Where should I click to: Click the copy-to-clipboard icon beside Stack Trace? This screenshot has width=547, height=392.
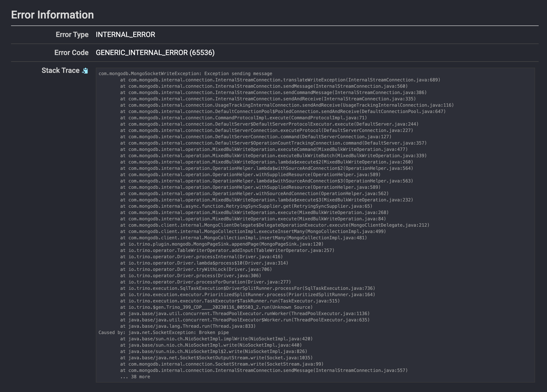86,71
